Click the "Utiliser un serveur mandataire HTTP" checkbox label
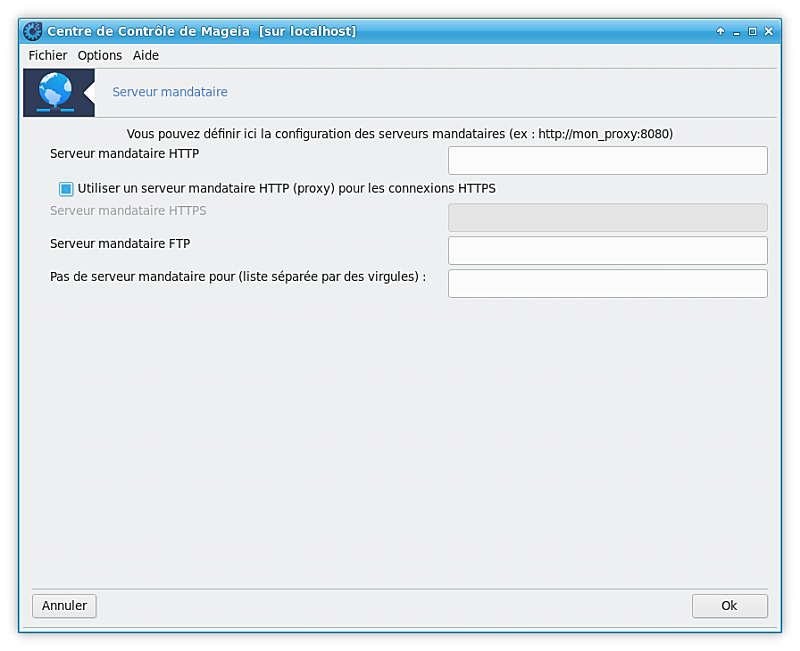Image resolution: width=800 pixels, height=651 pixels. 286,188
